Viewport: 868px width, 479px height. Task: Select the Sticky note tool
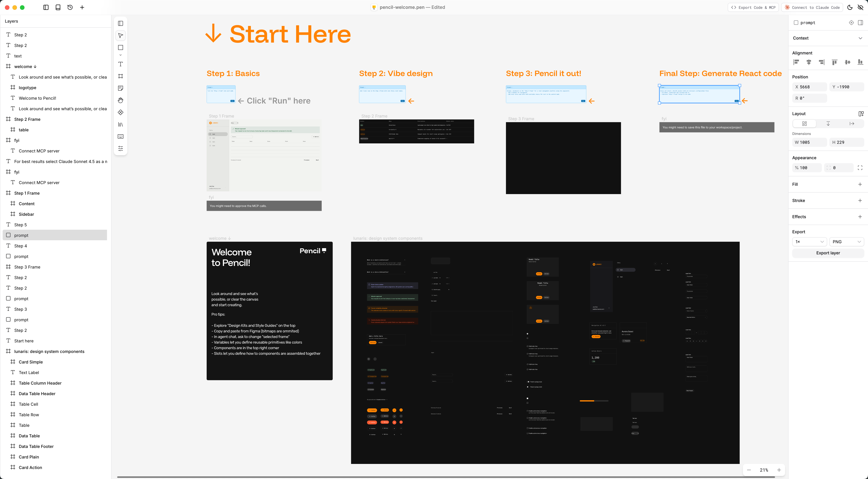point(120,88)
